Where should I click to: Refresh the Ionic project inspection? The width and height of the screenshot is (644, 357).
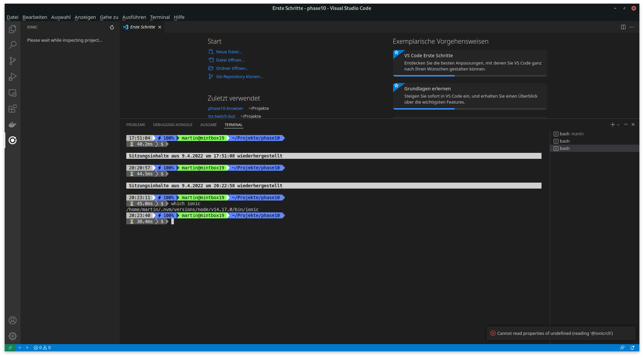(111, 27)
